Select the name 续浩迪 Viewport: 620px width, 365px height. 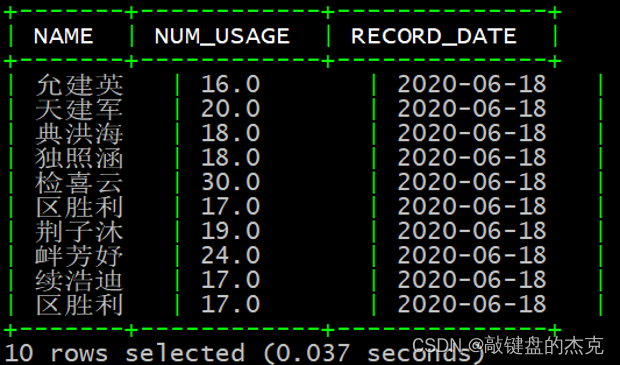(79, 280)
